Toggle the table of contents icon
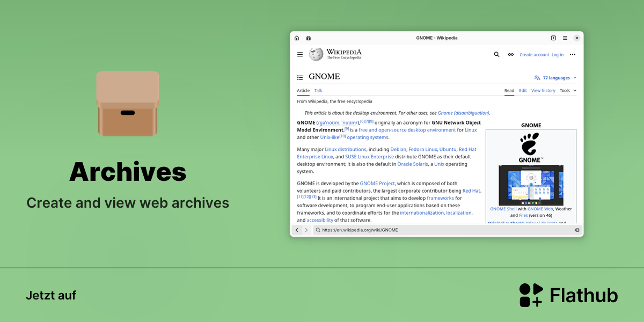 (x=300, y=78)
